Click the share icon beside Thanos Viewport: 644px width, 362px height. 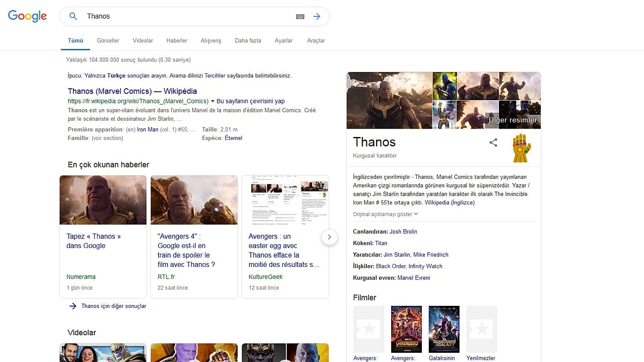tap(493, 142)
